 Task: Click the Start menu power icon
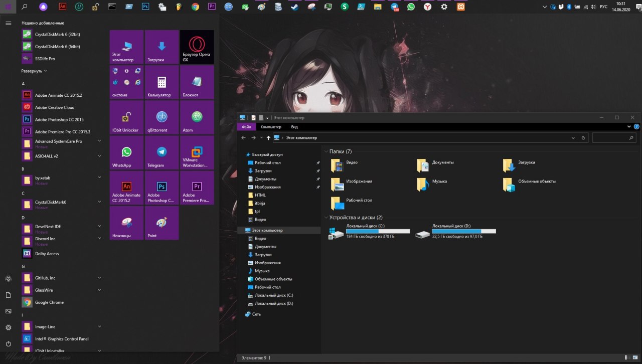click(8, 344)
